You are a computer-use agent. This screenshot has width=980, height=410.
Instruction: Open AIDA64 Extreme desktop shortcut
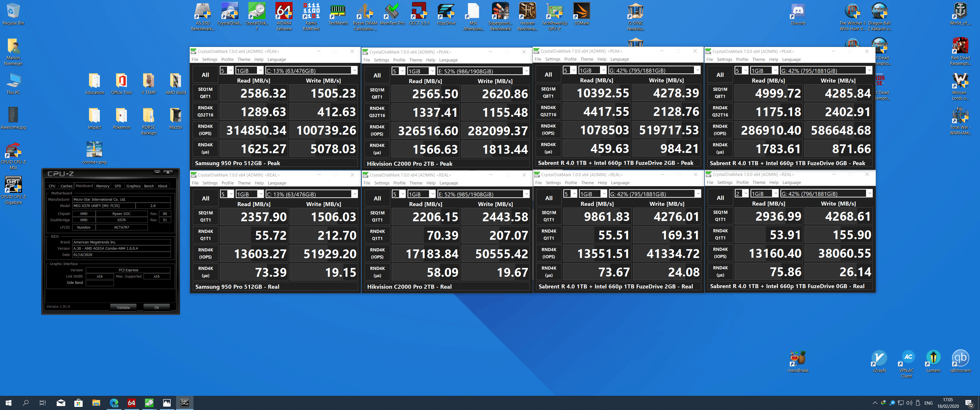284,11
